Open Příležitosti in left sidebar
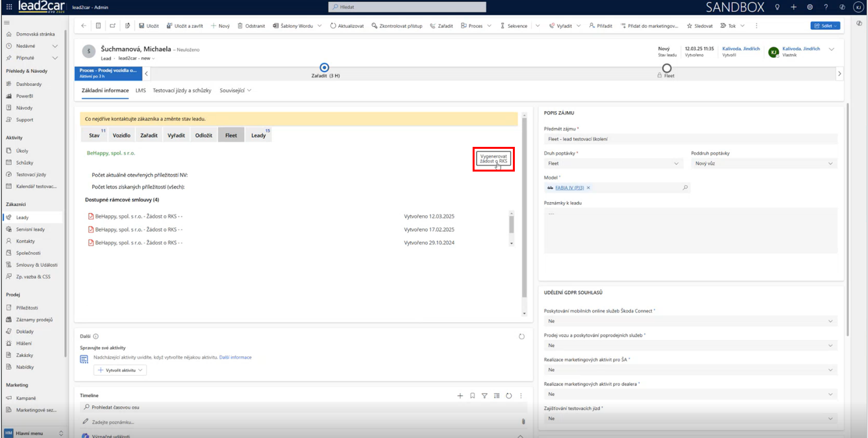 pos(27,308)
